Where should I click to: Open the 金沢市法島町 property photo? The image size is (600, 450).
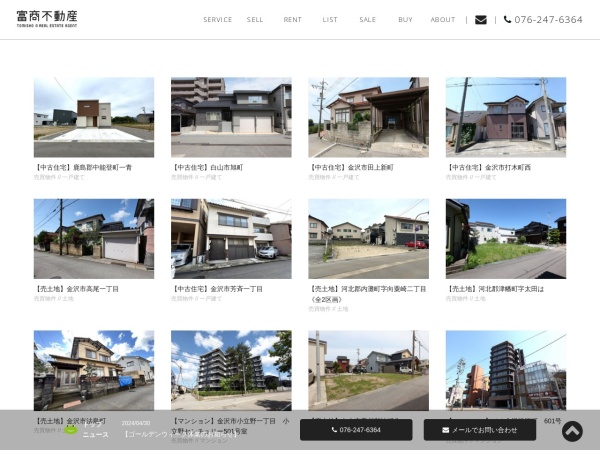94,370
